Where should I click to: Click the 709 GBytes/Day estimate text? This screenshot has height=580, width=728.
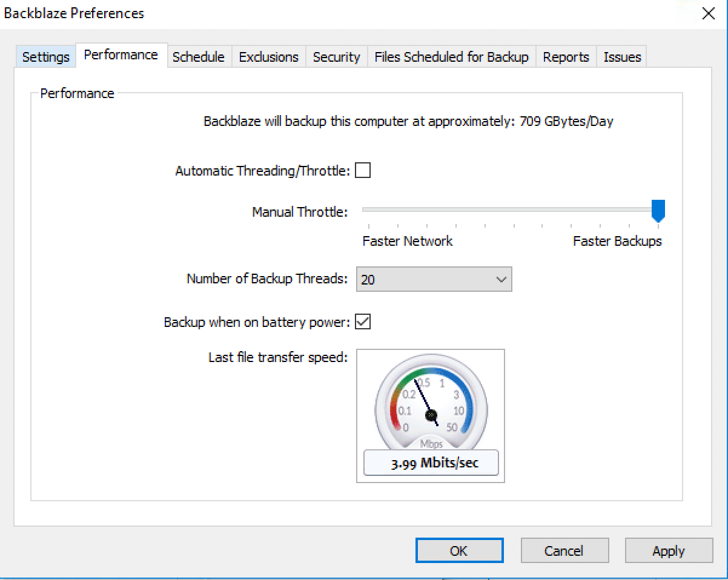coord(566,121)
